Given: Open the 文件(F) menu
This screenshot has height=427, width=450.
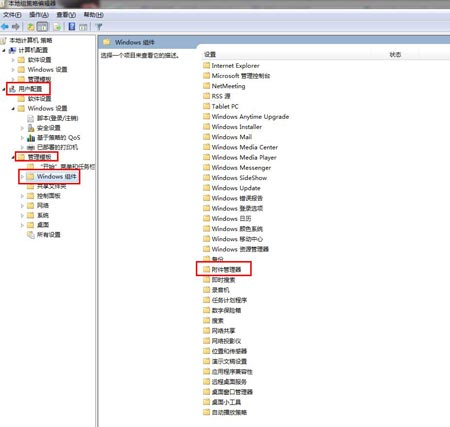Looking at the screenshot, I should [x=12, y=15].
